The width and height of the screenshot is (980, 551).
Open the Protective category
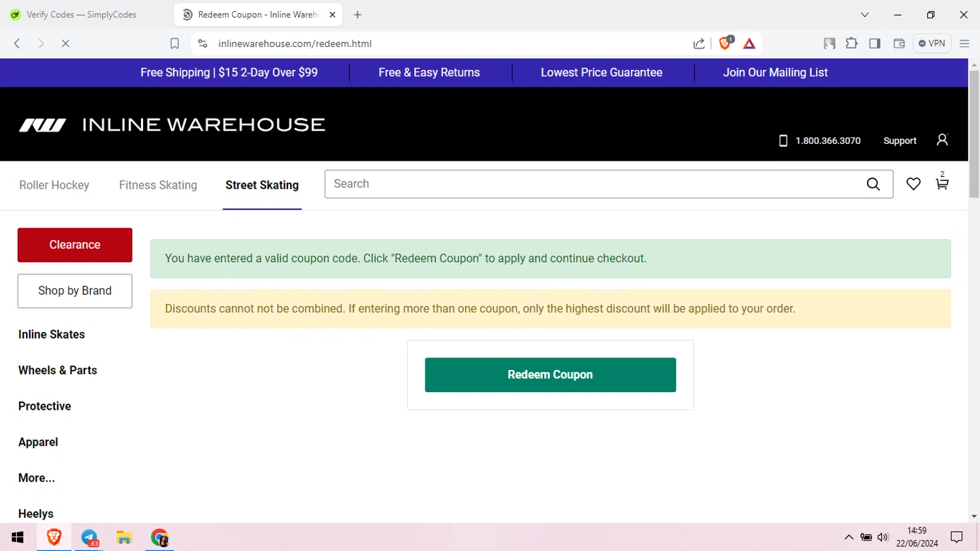coord(44,407)
